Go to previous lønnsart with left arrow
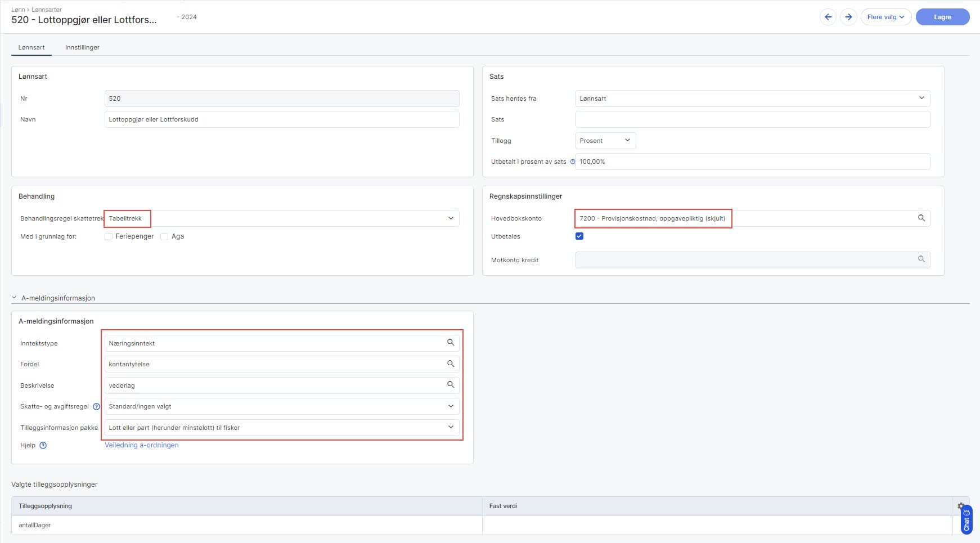Viewport: 980px width, 543px height. [828, 17]
